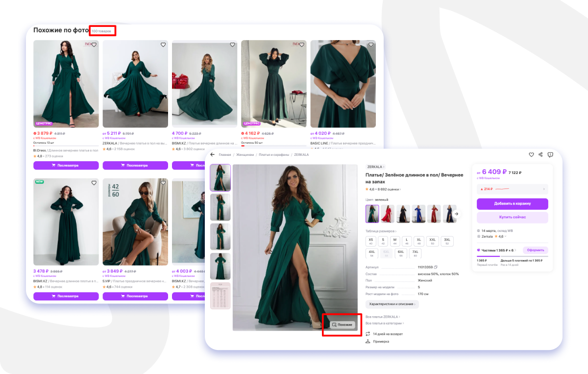Image resolution: width=588 pixels, height=374 pixels.
Task: Select size S 42
Action: coord(383,241)
